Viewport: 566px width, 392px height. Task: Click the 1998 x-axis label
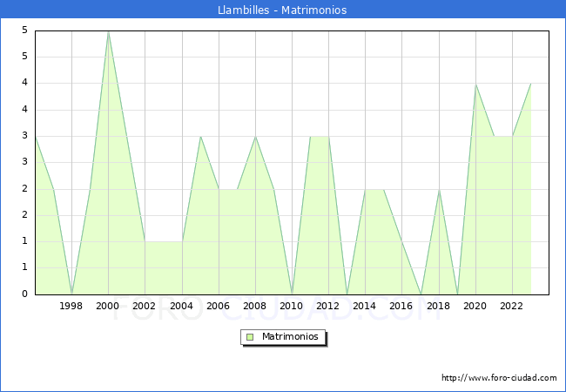pos(71,306)
